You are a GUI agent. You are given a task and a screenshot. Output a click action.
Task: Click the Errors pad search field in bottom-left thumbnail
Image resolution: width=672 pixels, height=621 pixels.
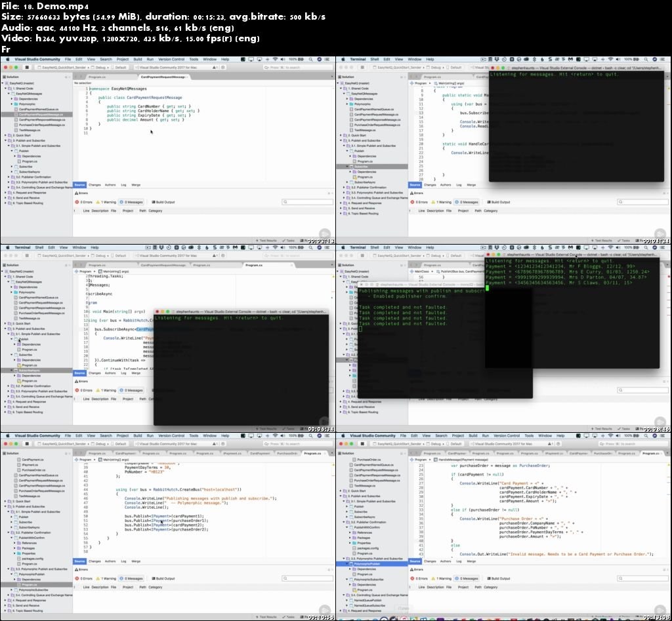click(x=308, y=578)
